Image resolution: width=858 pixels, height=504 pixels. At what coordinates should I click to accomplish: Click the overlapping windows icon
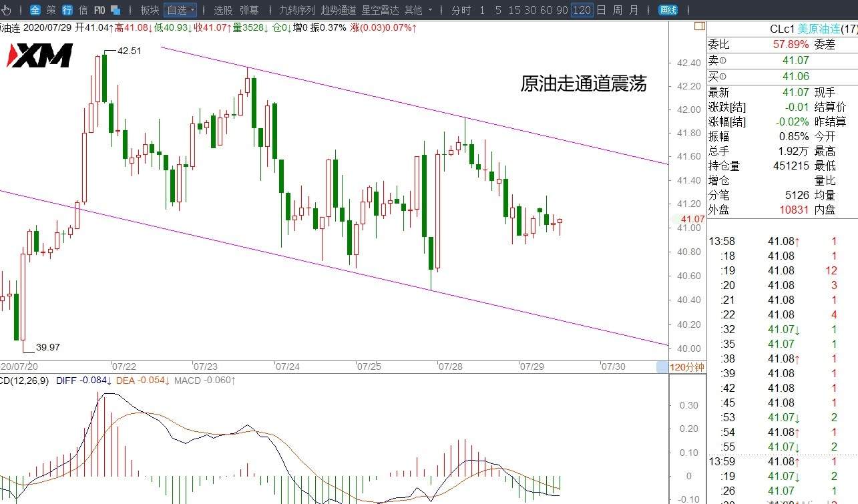tap(116, 10)
